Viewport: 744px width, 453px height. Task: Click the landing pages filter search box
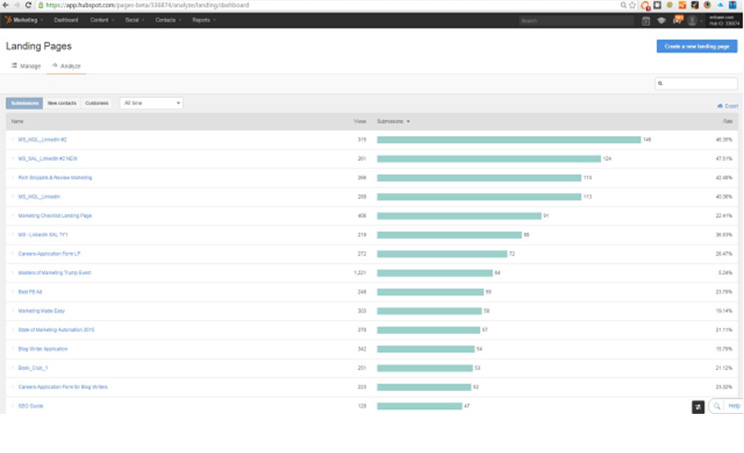tap(696, 83)
